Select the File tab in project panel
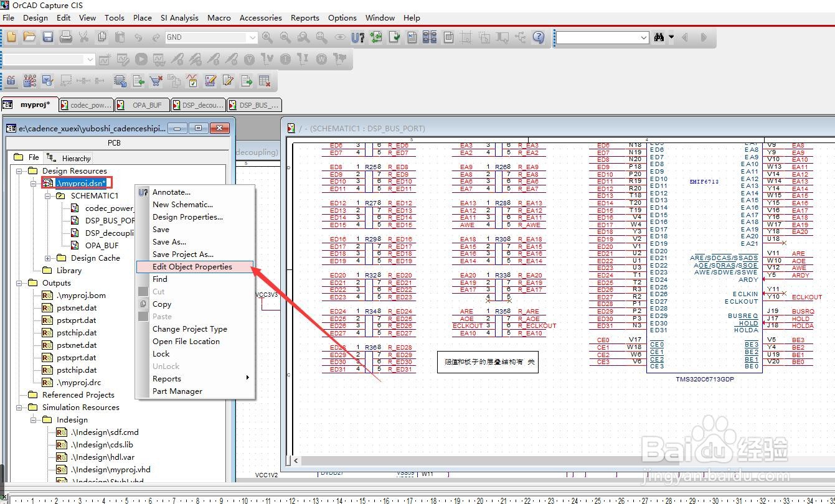Image resolution: width=835 pixels, height=504 pixels. (27, 157)
